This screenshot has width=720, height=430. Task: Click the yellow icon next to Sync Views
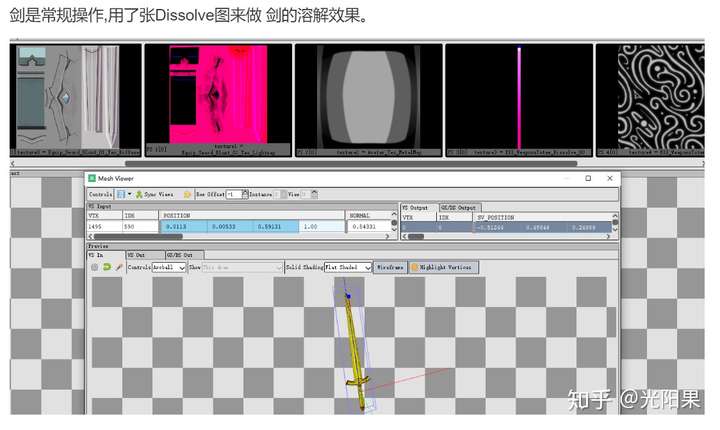[x=187, y=194]
